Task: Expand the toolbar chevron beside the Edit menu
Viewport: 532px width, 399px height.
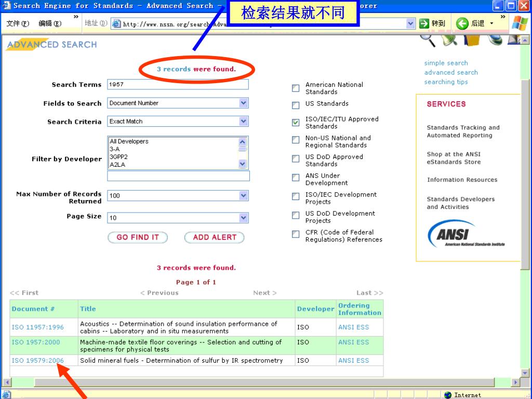Action: coord(76,16)
